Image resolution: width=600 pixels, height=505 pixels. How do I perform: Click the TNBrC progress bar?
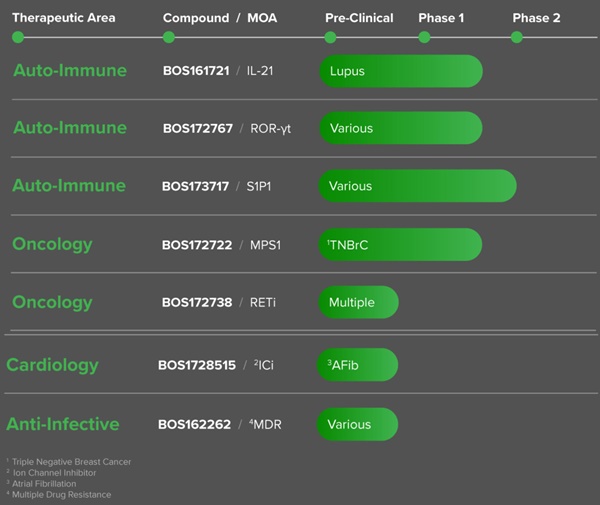[400, 244]
